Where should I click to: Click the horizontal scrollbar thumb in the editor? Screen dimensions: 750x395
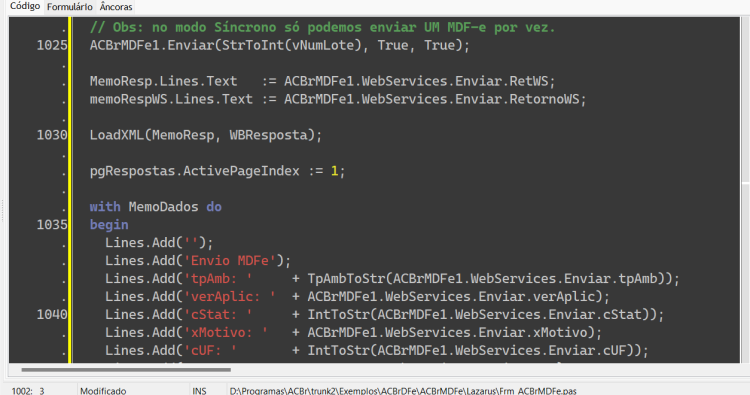click(126, 370)
